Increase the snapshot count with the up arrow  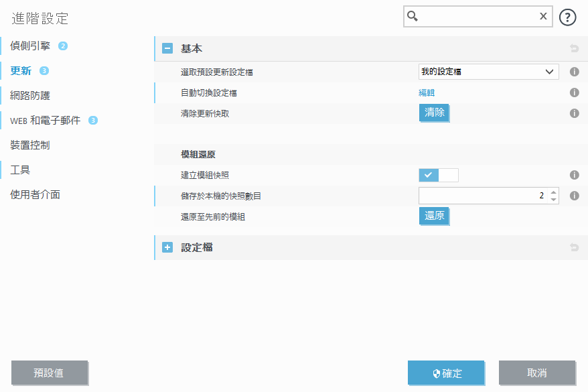coord(553,192)
